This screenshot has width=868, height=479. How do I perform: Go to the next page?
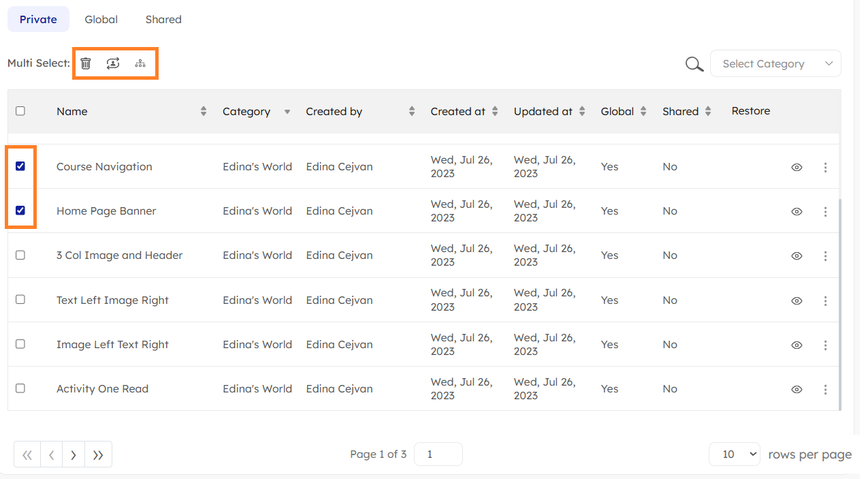[74, 455]
